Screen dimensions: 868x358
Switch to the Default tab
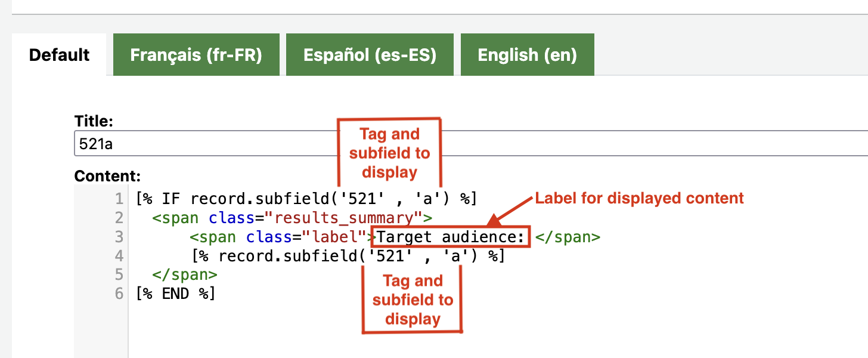point(59,55)
